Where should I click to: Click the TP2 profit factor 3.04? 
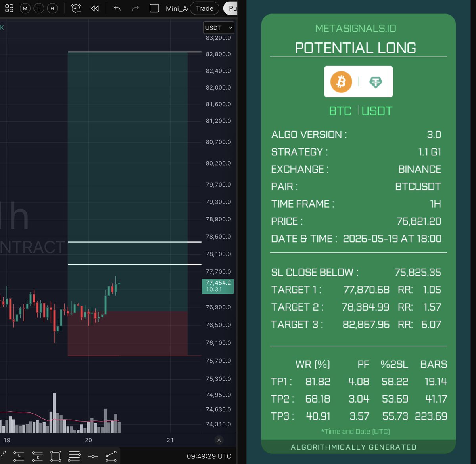[x=359, y=399]
